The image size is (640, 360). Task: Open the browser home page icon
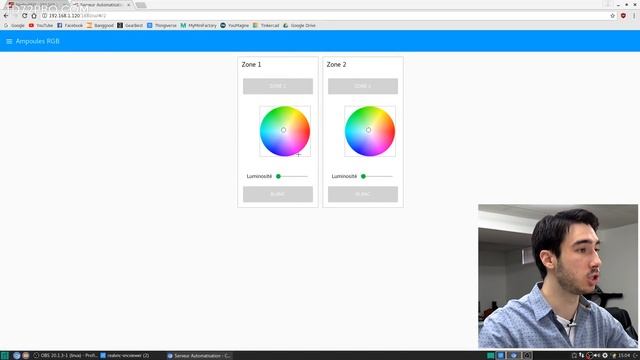34,16
